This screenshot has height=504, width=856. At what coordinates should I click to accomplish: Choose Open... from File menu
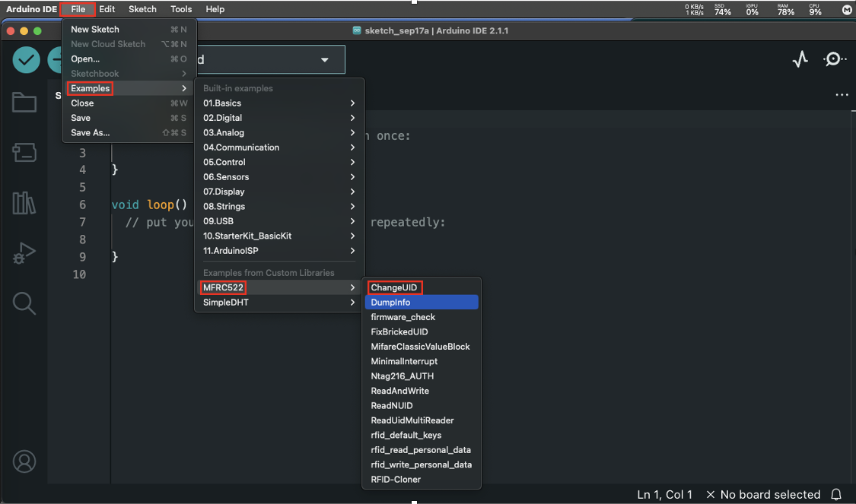(x=129, y=59)
